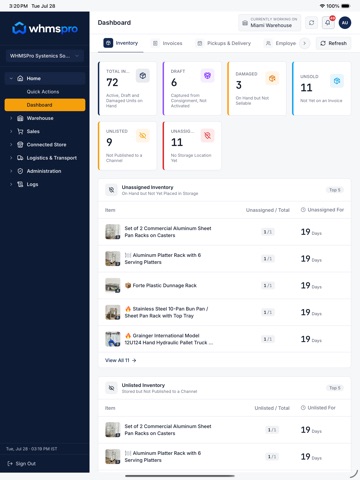The height and width of the screenshot is (480, 360).
Task: Click the Sign Out arrow icon
Action: pos(10,464)
